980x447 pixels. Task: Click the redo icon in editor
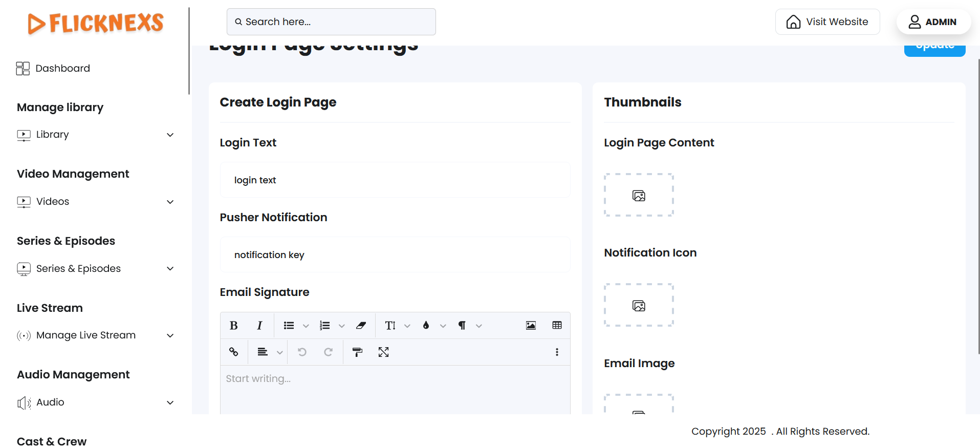[x=328, y=352]
